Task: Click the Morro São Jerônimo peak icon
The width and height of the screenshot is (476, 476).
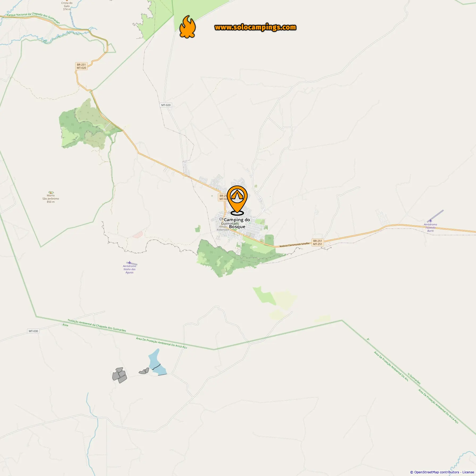Action: [51, 192]
